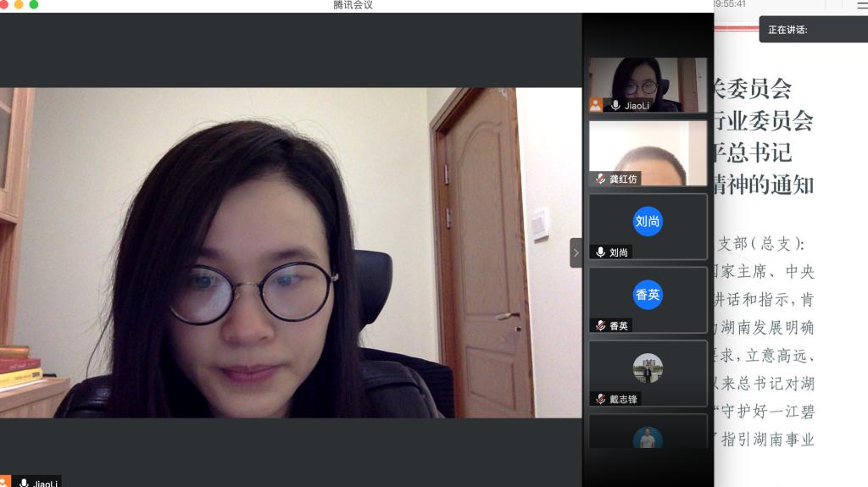Viewport: 868px width, 487px height.
Task: Click the muted microphone icon beside 龚红仿
Action: 600,179
